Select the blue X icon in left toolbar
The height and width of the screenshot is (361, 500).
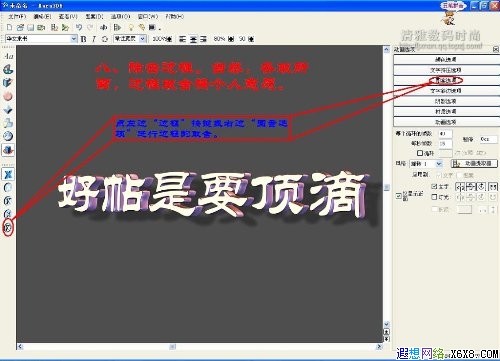point(8,174)
